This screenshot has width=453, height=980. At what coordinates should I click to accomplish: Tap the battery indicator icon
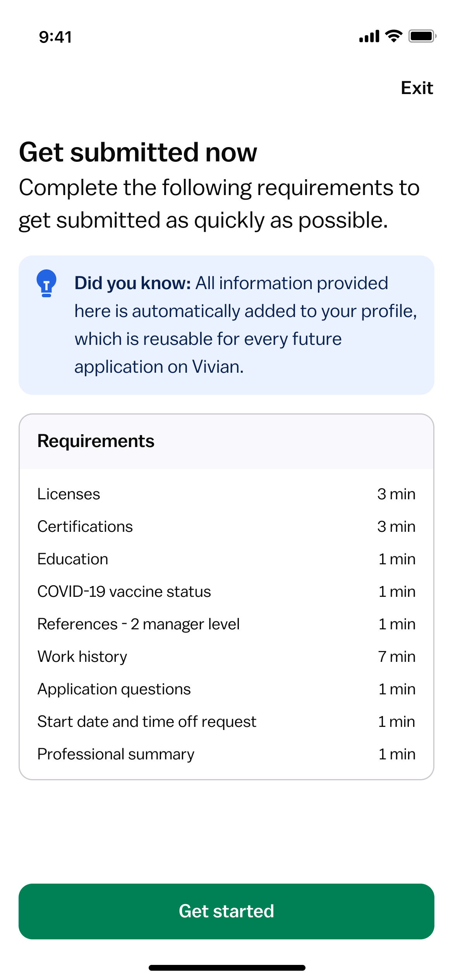click(422, 36)
